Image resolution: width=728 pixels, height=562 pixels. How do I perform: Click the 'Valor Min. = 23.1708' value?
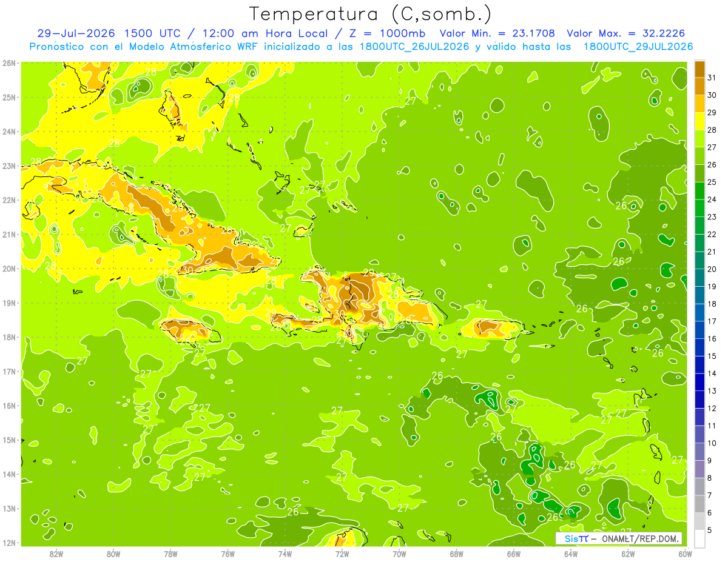click(497, 33)
